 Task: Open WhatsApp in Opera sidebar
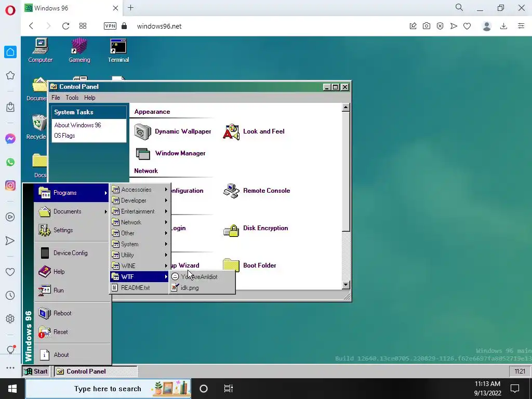[10, 162]
